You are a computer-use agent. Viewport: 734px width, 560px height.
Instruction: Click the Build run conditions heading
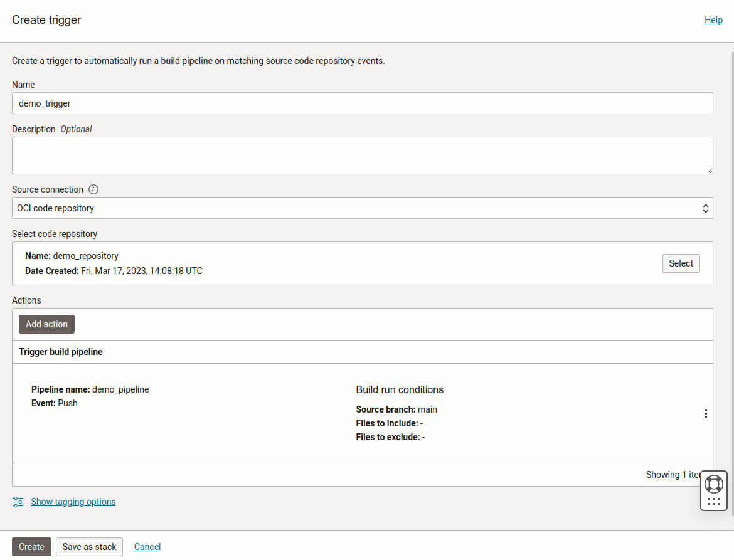click(x=400, y=389)
